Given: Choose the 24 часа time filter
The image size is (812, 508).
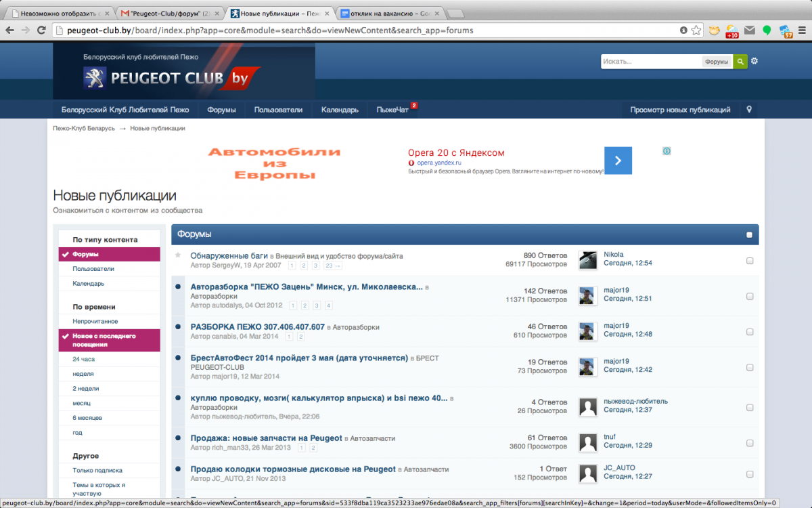Looking at the screenshot, I should pyautogui.click(x=84, y=359).
